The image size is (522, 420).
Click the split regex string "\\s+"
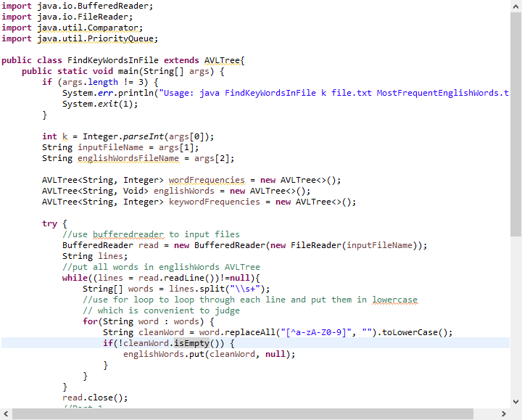[245, 289]
